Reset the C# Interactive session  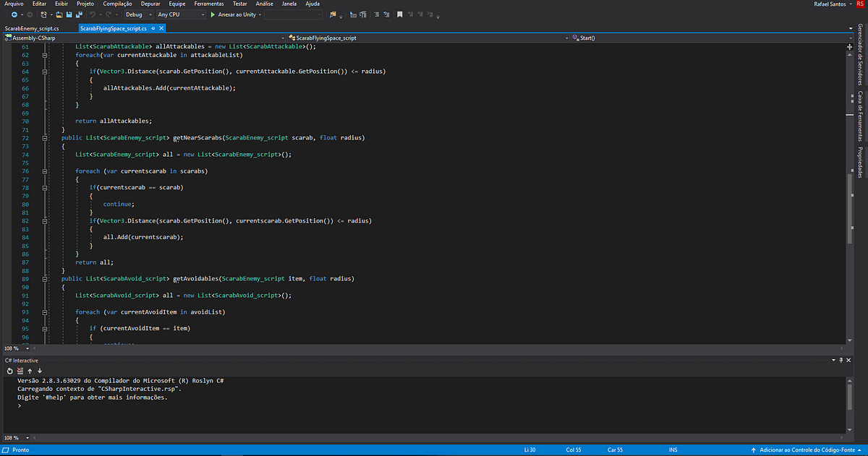pos(9,371)
